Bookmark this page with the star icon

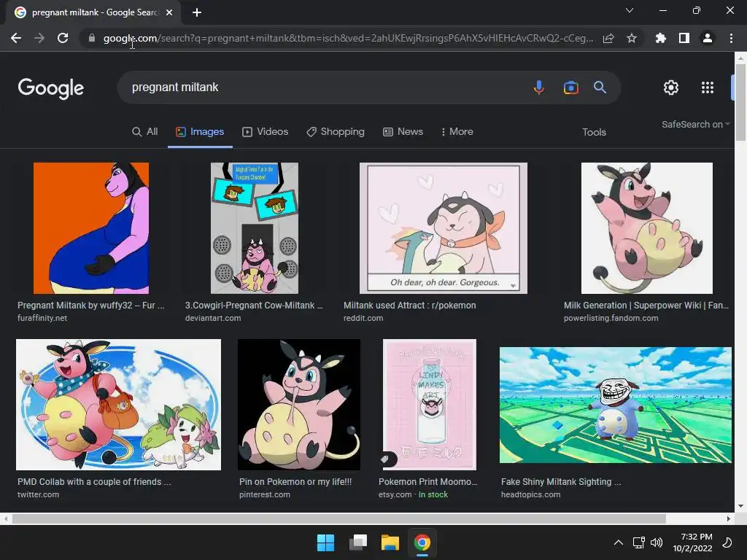pyautogui.click(x=632, y=38)
